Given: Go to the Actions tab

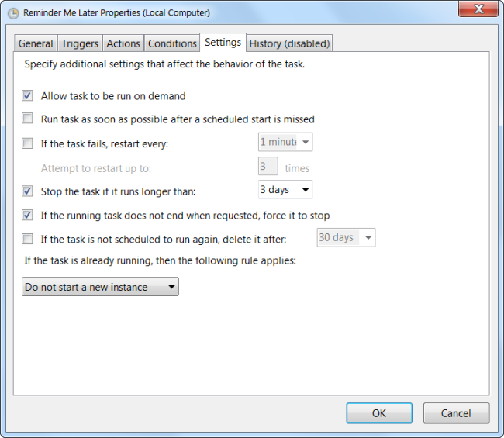Looking at the screenshot, I should [x=123, y=43].
